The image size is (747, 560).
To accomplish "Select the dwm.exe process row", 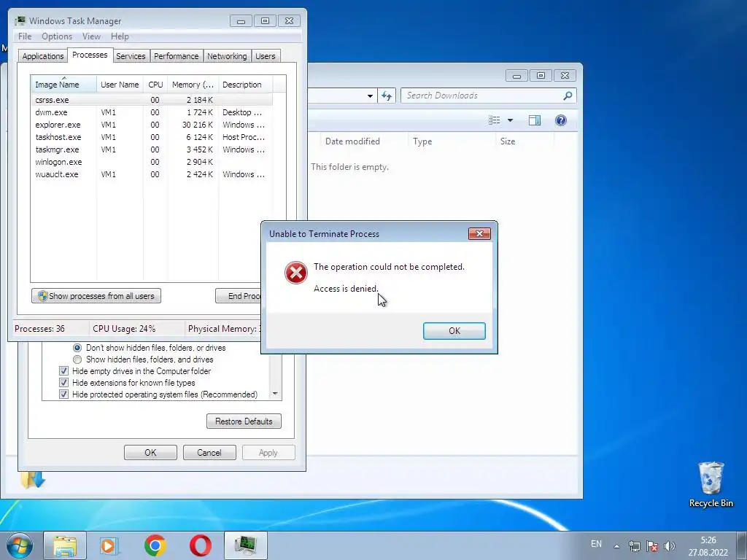I will (152, 112).
